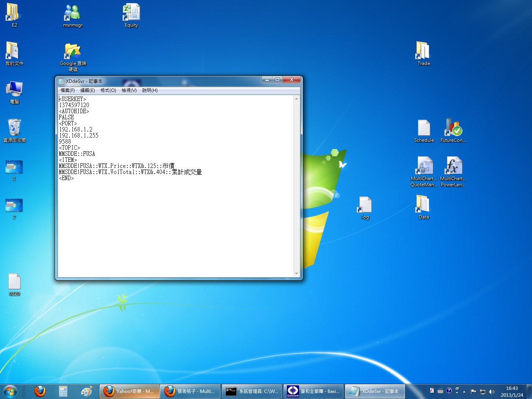
Task: Open the Windows Start menu
Action: click(10, 391)
